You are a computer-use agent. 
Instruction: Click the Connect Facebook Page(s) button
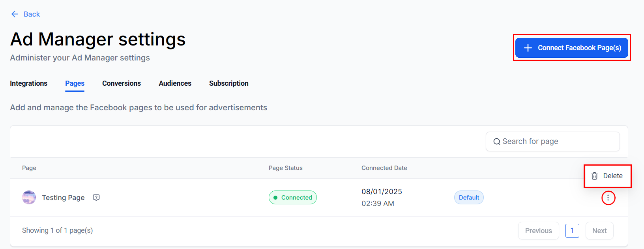click(571, 48)
